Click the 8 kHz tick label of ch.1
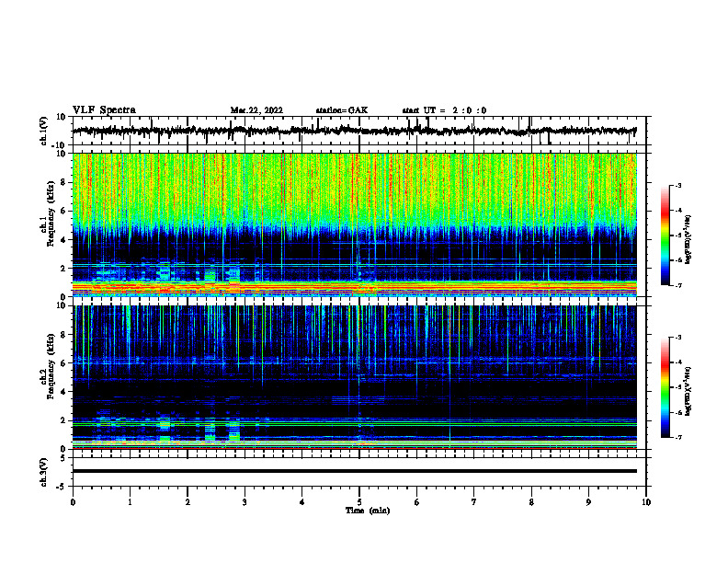 (63, 182)
